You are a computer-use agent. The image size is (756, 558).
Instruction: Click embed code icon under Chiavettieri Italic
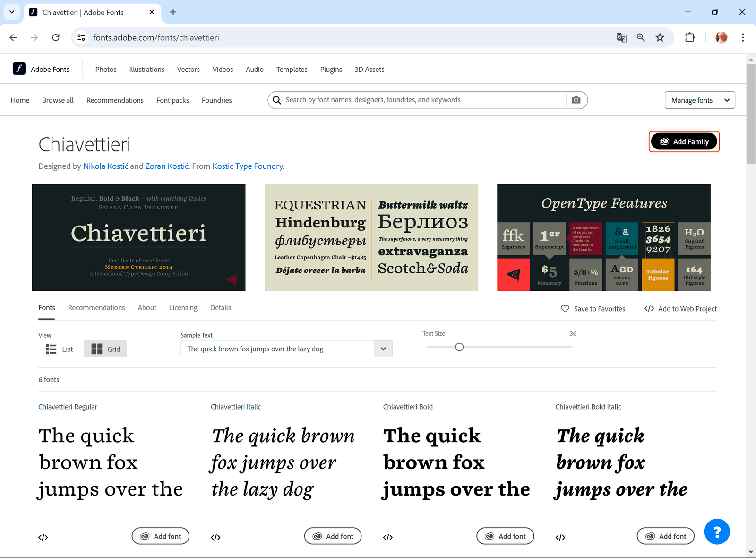click(x=215, y=537)
